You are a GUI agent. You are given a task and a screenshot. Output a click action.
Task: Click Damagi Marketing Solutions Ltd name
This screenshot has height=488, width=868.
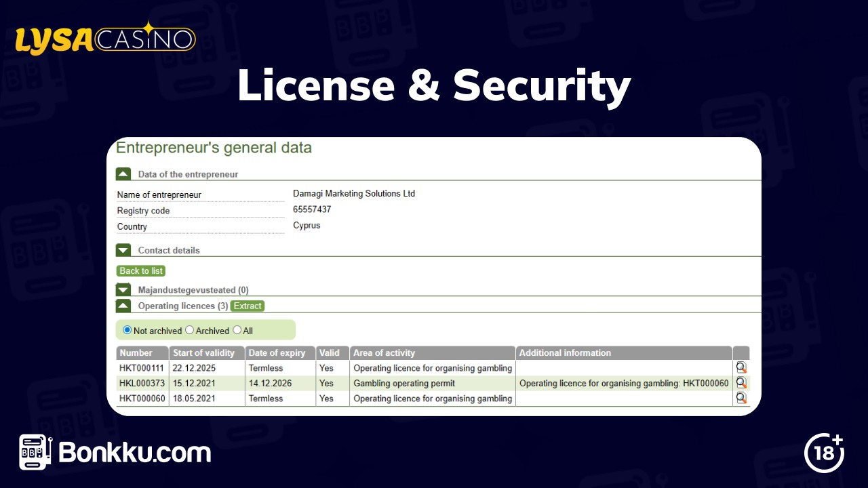click(354, 194)
